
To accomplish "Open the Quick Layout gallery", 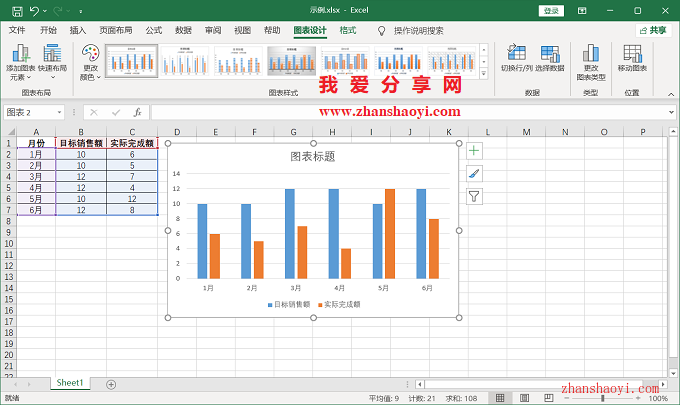I will click(52, 62).
